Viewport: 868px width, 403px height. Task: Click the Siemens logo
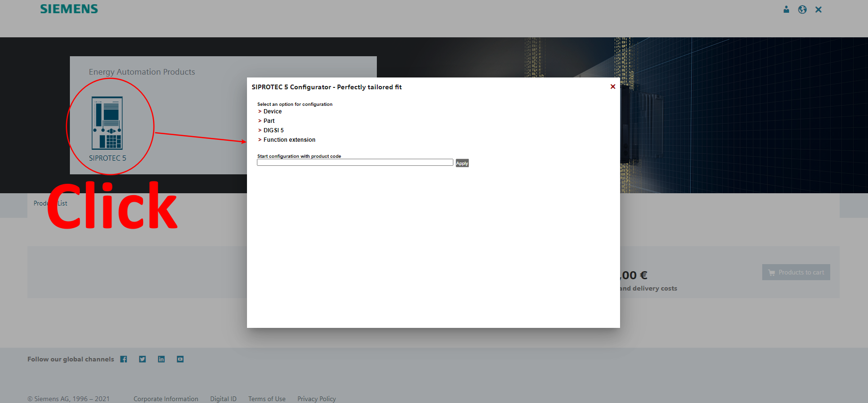click(69, 9)
